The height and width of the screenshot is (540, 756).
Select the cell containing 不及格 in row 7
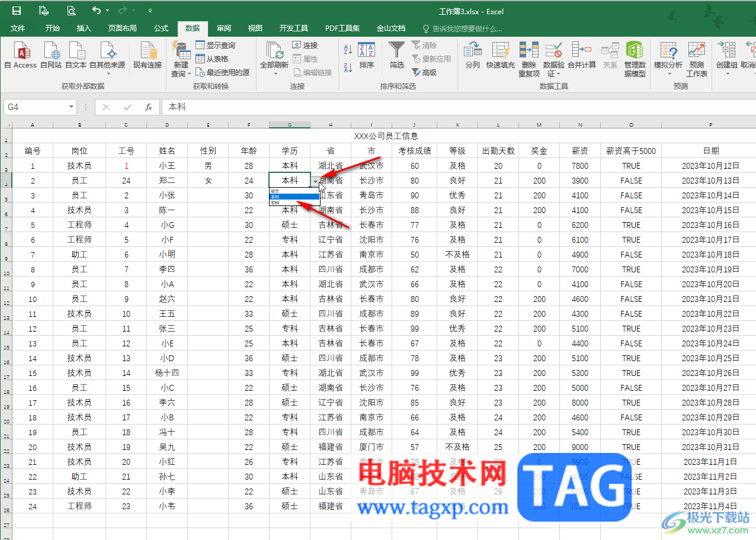click(x=457, y=255)
